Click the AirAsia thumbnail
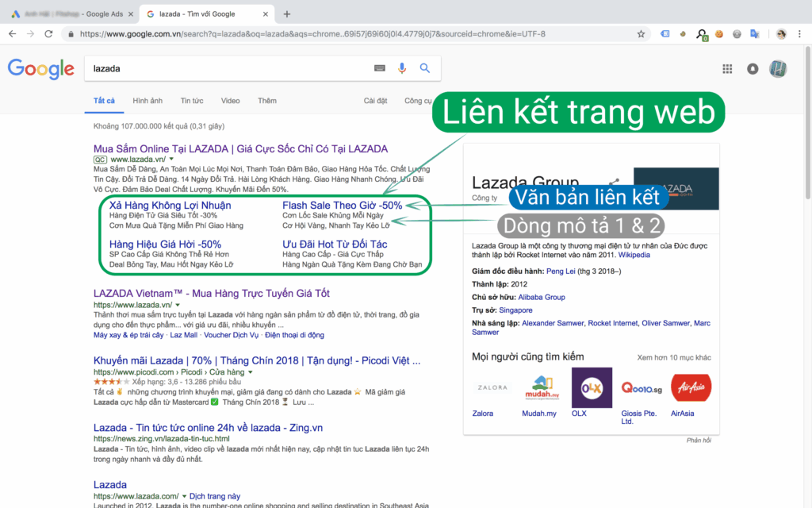The height and width of the screenshot is (508, 812). (691, 387)
